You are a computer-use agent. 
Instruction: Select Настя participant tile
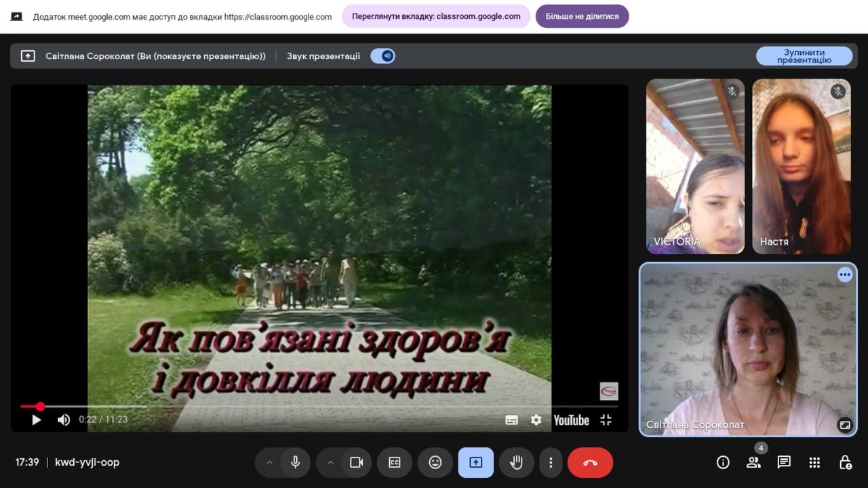(x=802, y=167)
